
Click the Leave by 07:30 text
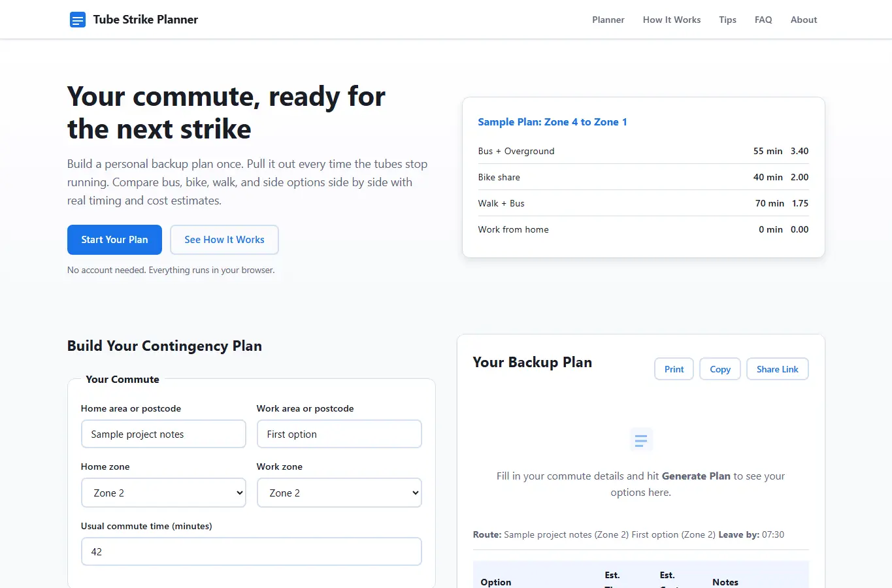pyautogui.click(x=751, y=534)
